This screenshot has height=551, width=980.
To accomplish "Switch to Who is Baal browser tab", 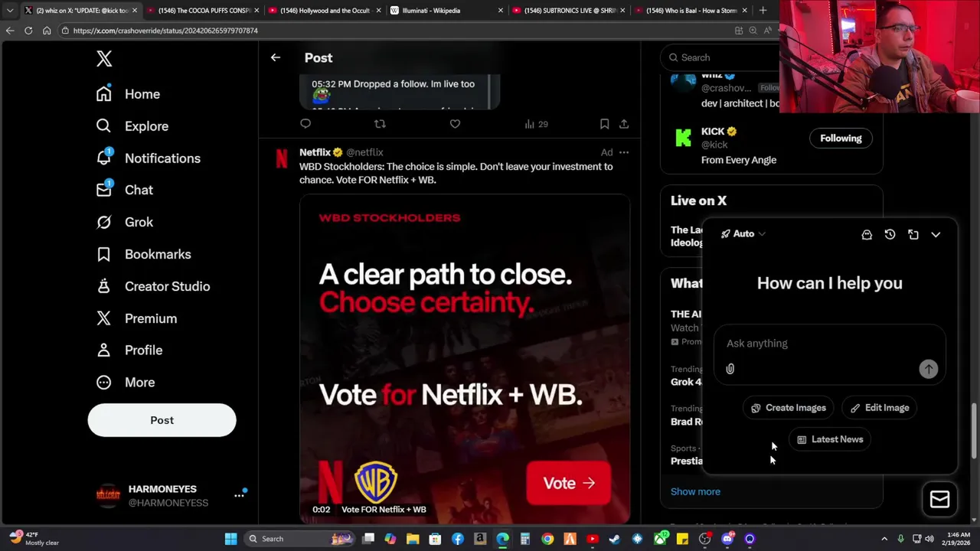I will click(689, 11).
